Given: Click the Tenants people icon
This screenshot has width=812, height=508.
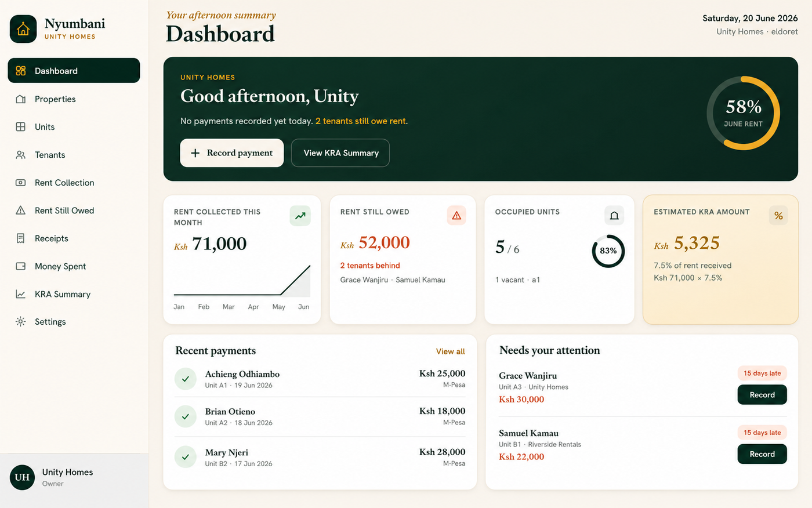Looking at the screenshot, I should 21,155.
